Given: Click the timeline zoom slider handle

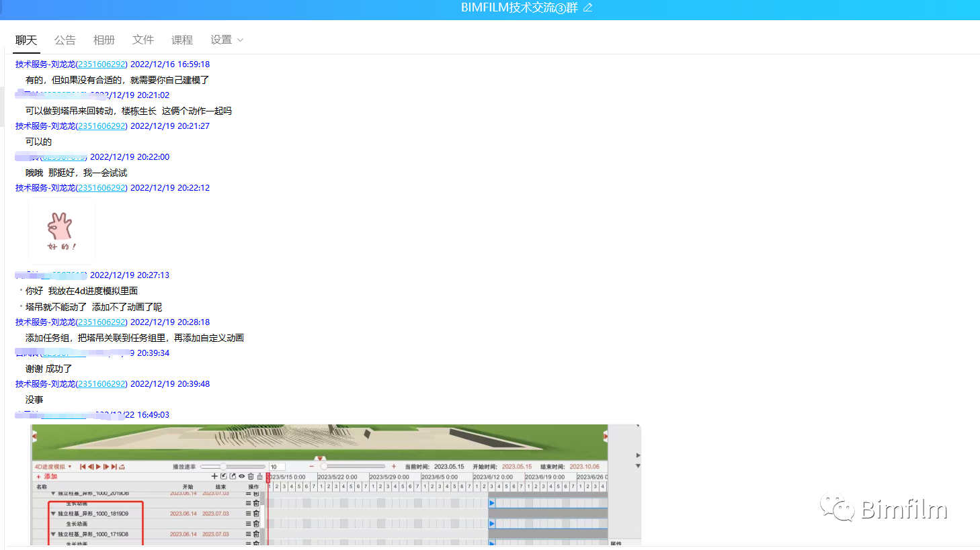Looking at the screenshot, I should tap(324, 466).
